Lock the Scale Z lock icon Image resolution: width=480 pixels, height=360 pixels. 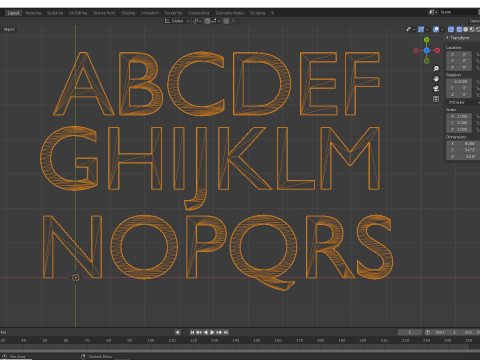click(x=478, y=129)
